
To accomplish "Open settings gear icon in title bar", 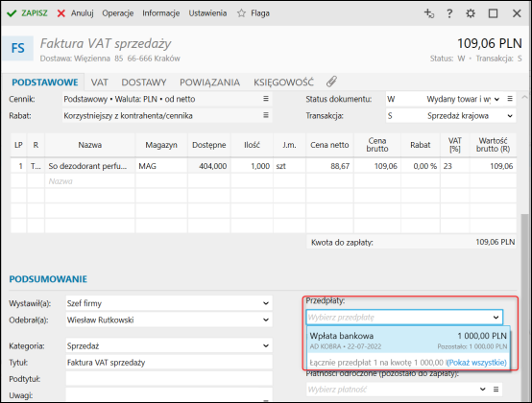I will [x=471, y=13].
